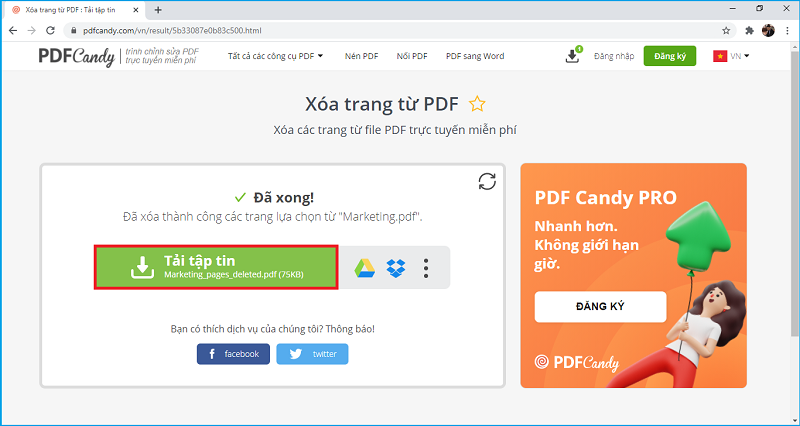Open a new browser tab
Screen dimensions: 800x426
(x=158, y=10)
